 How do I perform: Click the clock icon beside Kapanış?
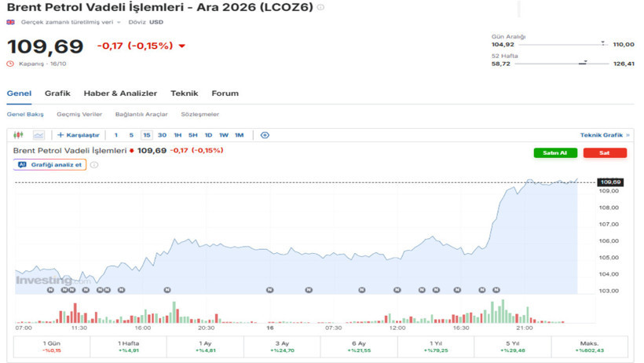click(11, 64)
